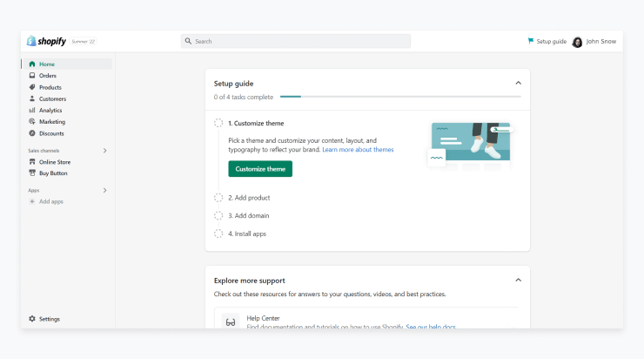Click the Analytics bar chart icon
The height and width of the screenshot is (359, 644).
click(32, 110)
